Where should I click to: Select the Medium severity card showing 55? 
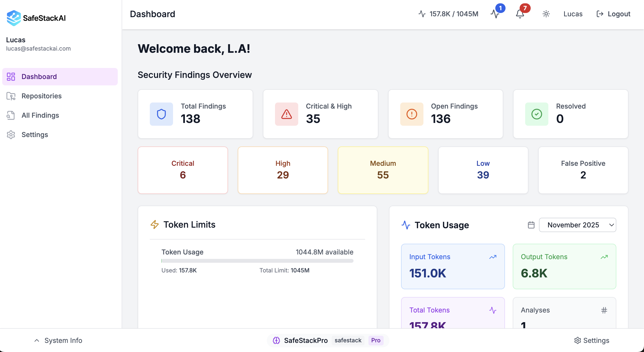pos(383,170)
